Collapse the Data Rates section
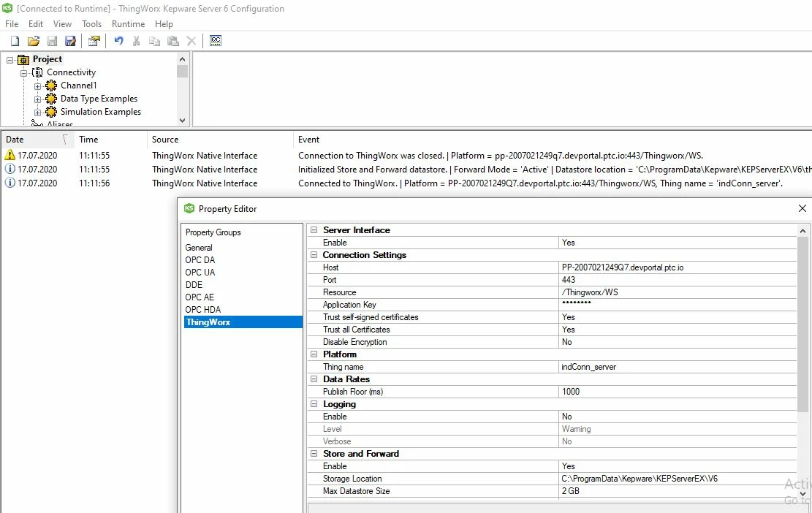 [x=314, y=379]
